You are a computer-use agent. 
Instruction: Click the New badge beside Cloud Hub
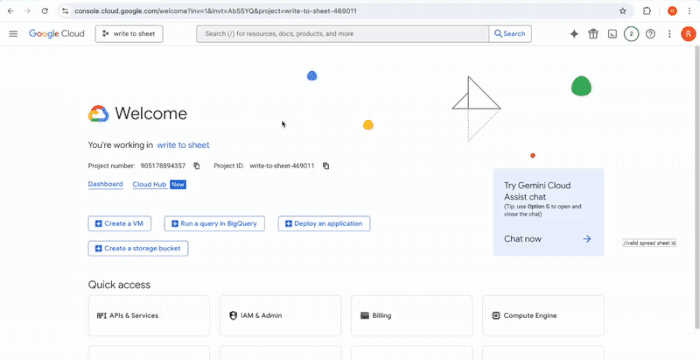[x=178, y=184]
